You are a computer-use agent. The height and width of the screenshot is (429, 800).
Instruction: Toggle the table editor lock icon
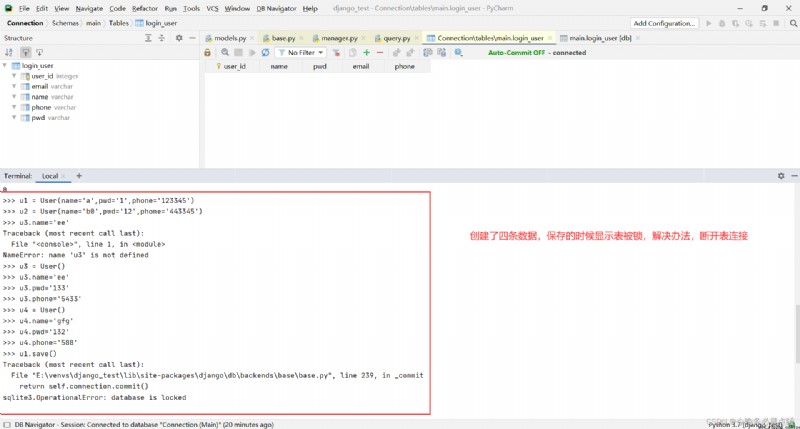[x=207, y=53]
